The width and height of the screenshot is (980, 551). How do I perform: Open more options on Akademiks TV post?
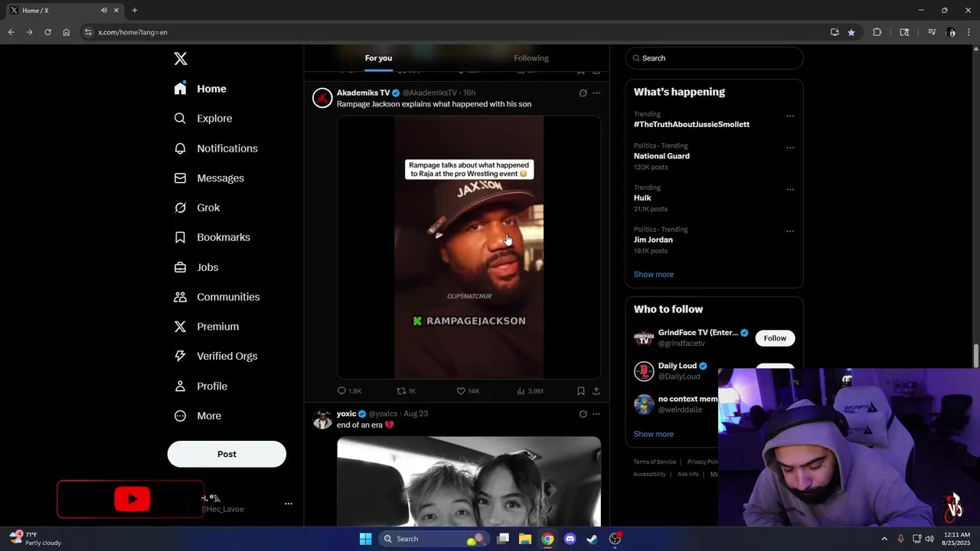596,93
